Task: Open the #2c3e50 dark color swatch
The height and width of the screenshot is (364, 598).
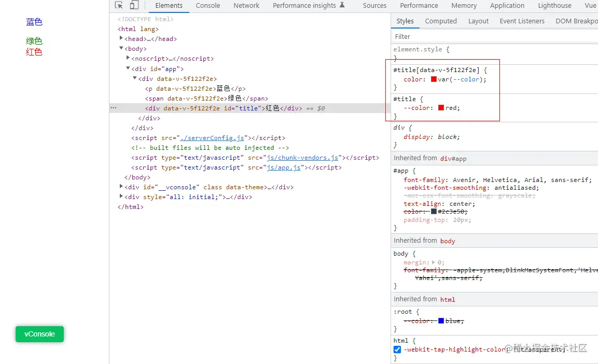Action: pos(434,211)
